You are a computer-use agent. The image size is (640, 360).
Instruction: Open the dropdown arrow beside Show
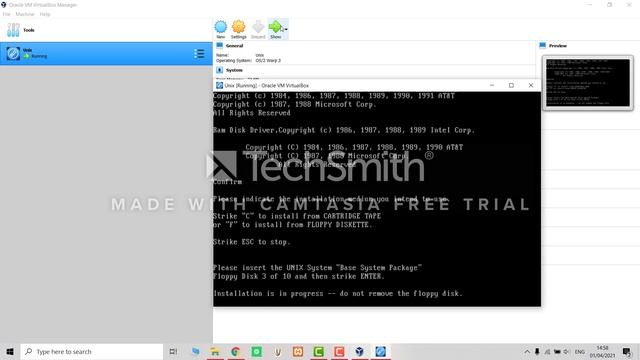click(x=286, y=29)
